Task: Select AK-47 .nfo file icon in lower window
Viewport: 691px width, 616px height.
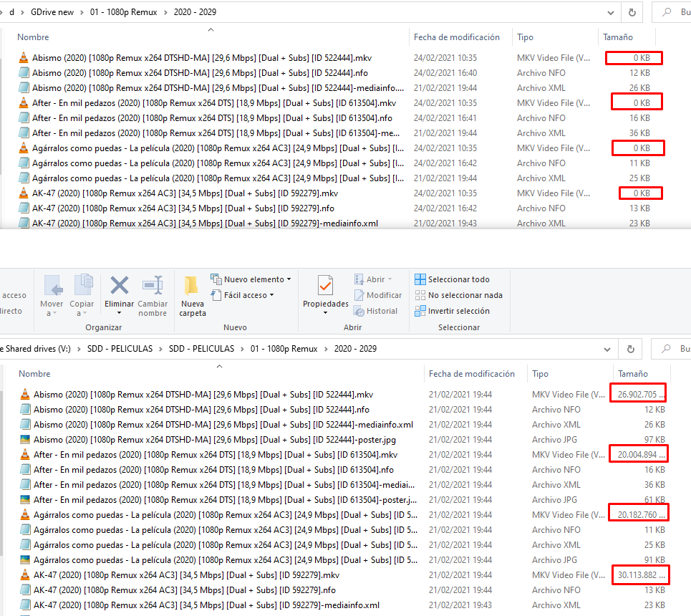Action: (x=26, y=590)
